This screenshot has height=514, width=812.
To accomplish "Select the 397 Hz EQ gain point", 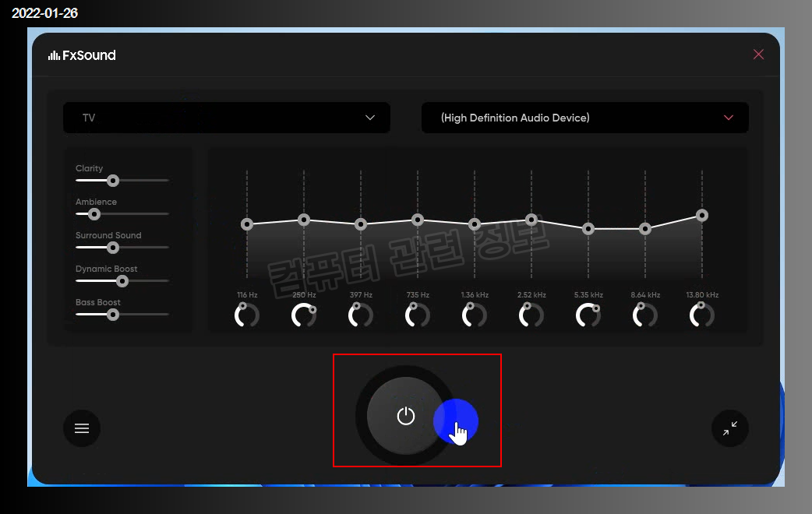I will (x=361, y=224).
